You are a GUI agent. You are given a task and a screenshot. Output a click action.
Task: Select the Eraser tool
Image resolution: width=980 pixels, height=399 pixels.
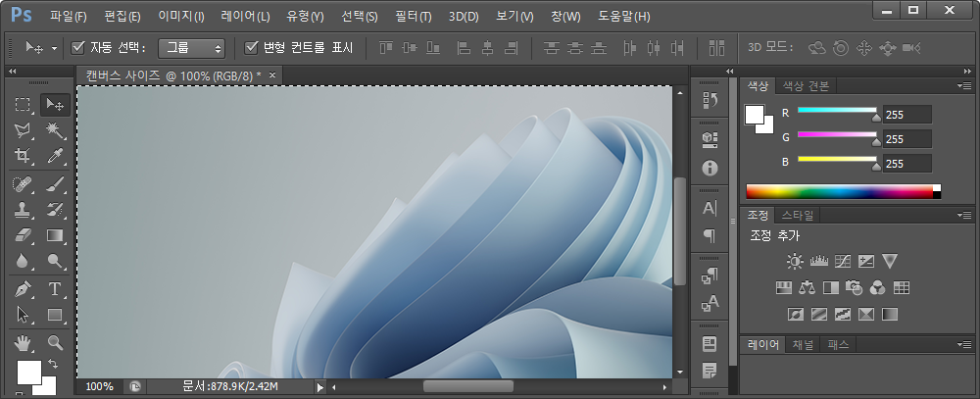[x=24, y=235]
